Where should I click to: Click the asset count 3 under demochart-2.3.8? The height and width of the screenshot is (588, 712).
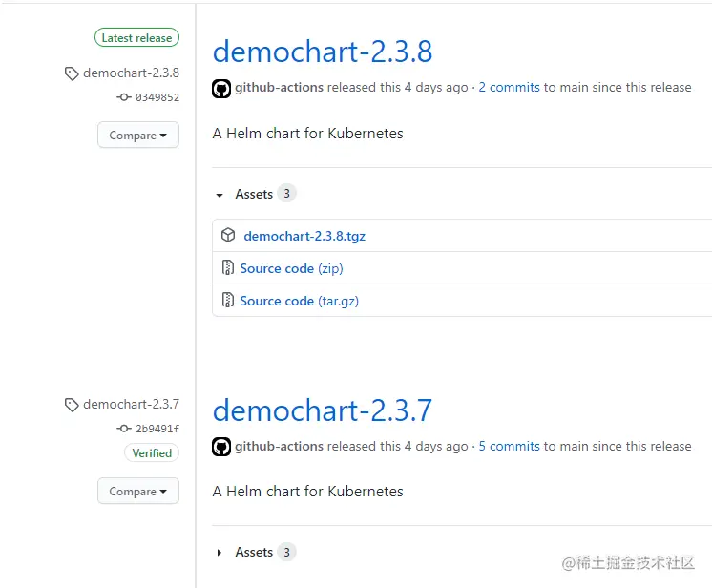tap(286, 194)
